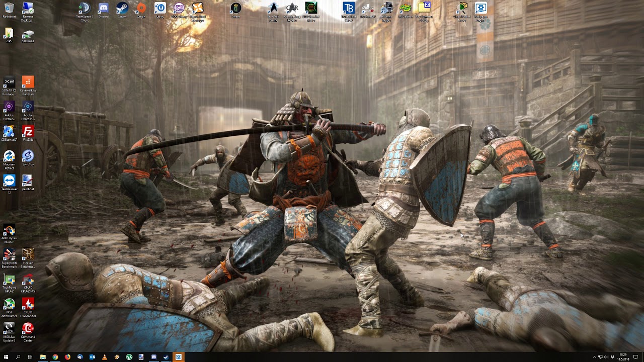Open Task View from the taskbar

coord(30,357)
